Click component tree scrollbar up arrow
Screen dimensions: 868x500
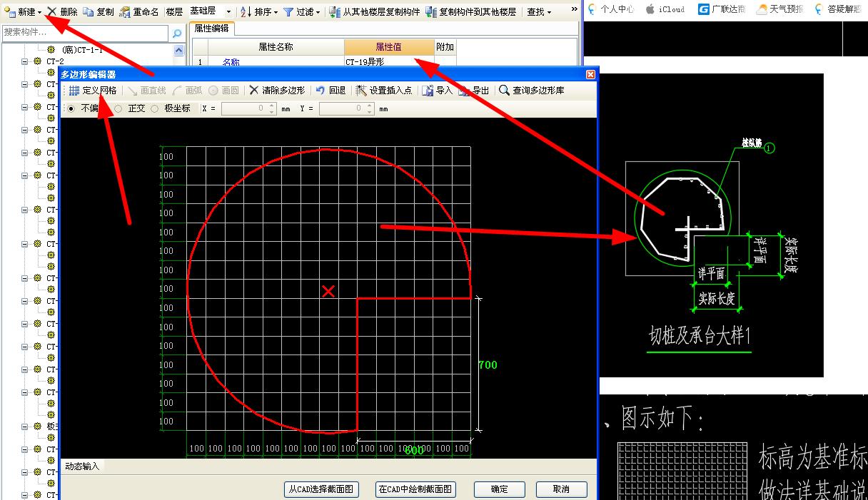pyautogui.click(x=178, y=51)
